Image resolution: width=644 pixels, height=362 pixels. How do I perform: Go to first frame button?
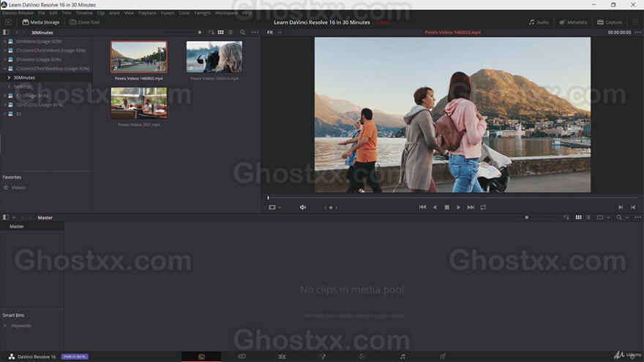click(422, 207)
